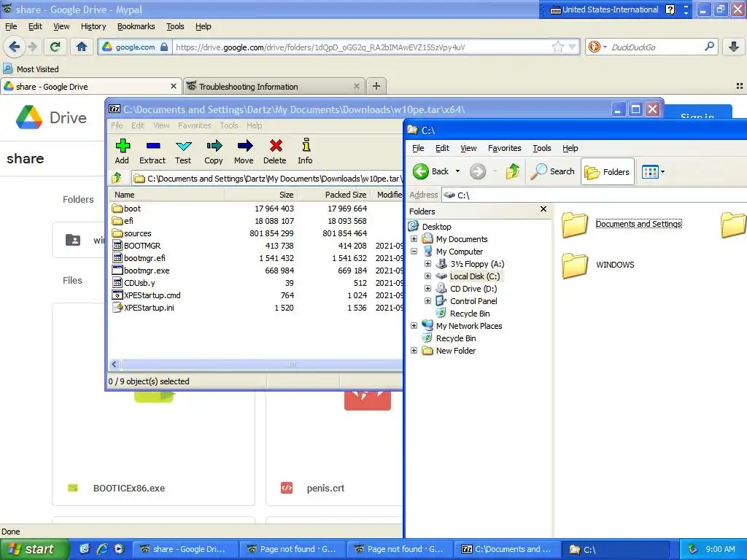Image resolution: width=747 pixels, height=560 pixels.
Task: Run Test on the archive in 7-Zip
Action: 183,152
